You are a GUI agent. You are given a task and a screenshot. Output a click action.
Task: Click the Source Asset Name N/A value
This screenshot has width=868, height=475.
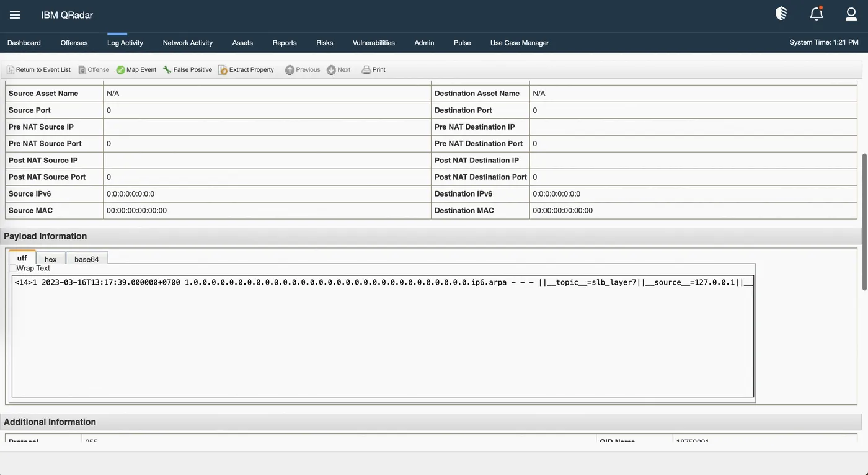pyautogui.click(x=113, y=94)
